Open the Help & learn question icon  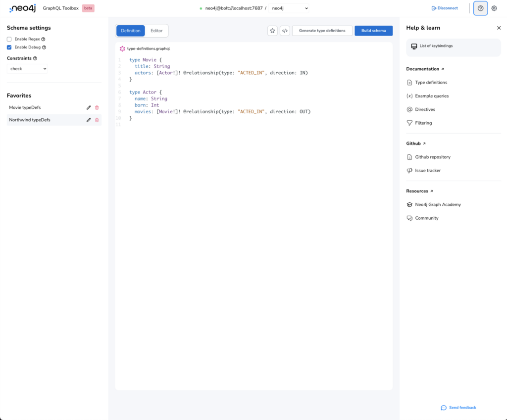pos(480,8)
